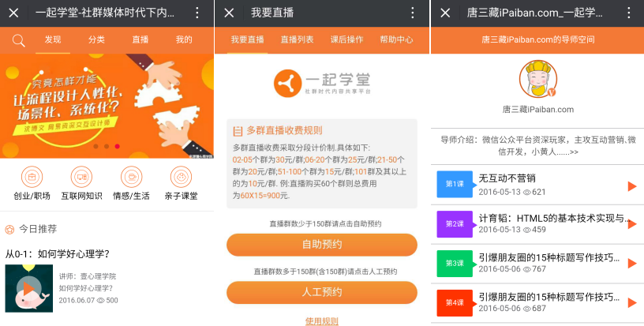Viewport: 644px width, 326px height.
Task: Open three-dot menu in 一起学堂 header
Action: (197, 13)
